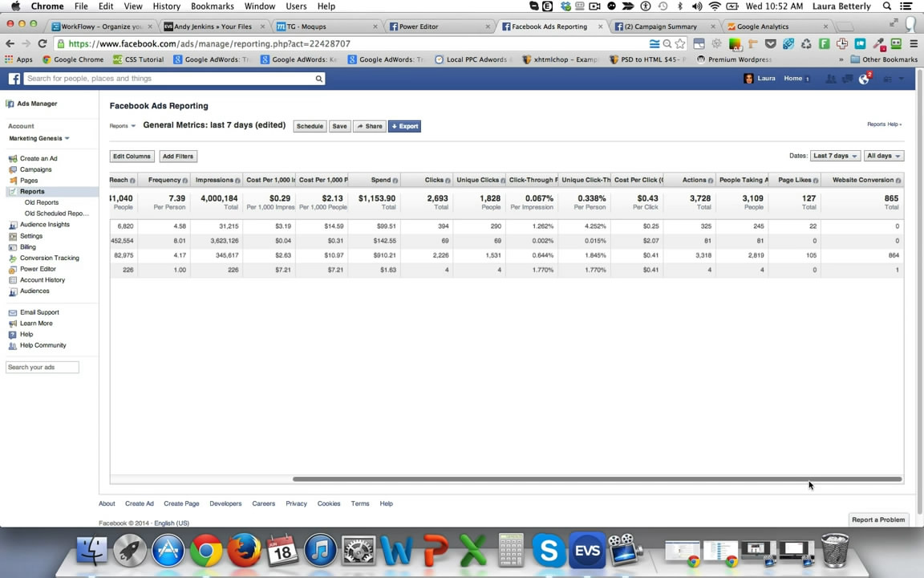Open the Old Reports link
This screenshot has height=578, width=924.
41,202
